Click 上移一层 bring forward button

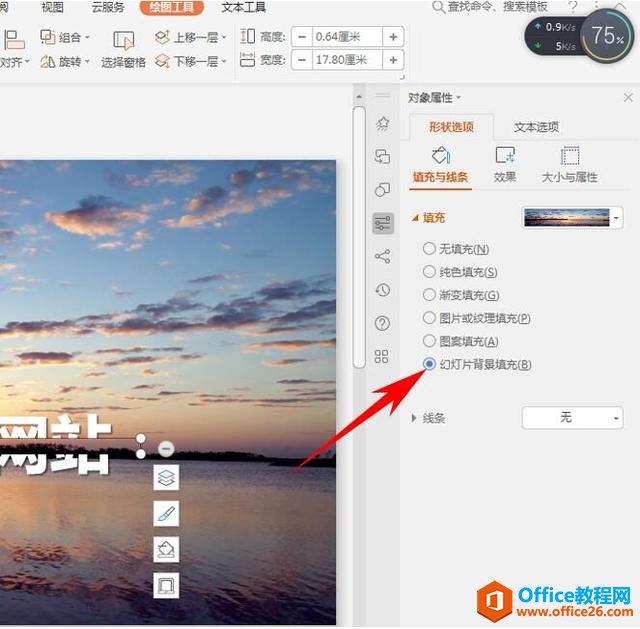click(x=186, y=38)
